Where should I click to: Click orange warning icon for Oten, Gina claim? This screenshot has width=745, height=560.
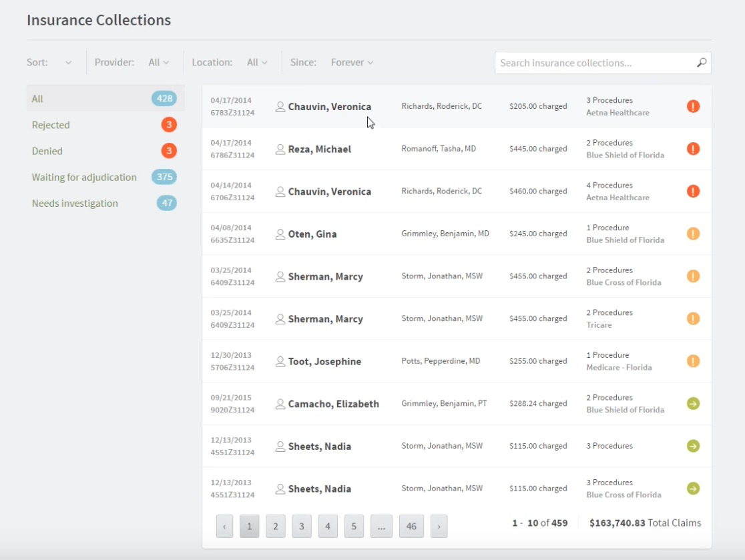pyautogui.click(x=693, y=234)
